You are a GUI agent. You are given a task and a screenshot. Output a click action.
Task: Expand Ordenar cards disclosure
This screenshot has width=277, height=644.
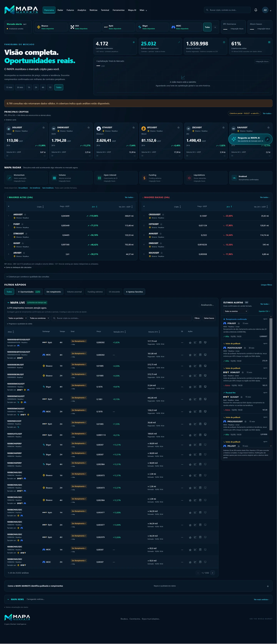(x=10, y=120)
